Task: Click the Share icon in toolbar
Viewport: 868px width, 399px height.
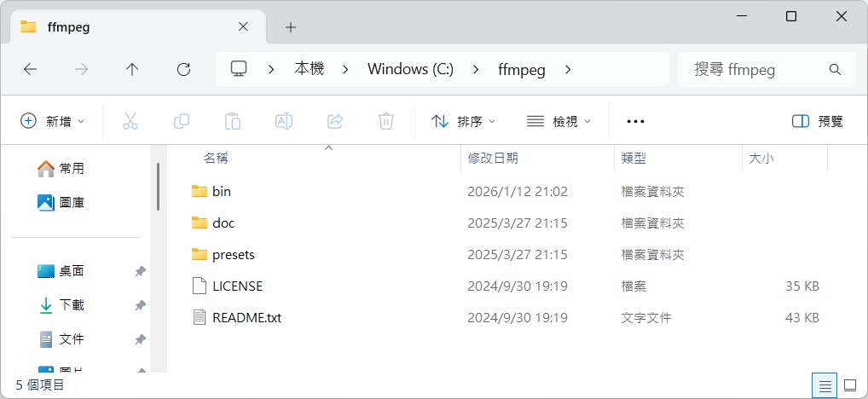Action: pyautogui.click(x=335, y=121)
